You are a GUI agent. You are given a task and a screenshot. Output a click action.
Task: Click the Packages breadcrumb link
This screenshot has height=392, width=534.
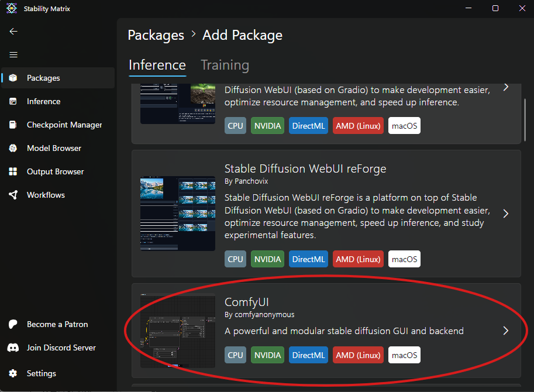tap(156, 36)
